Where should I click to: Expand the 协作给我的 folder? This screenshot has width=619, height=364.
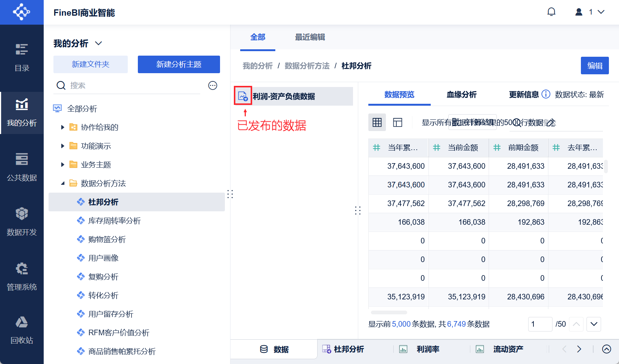[63, 127]
